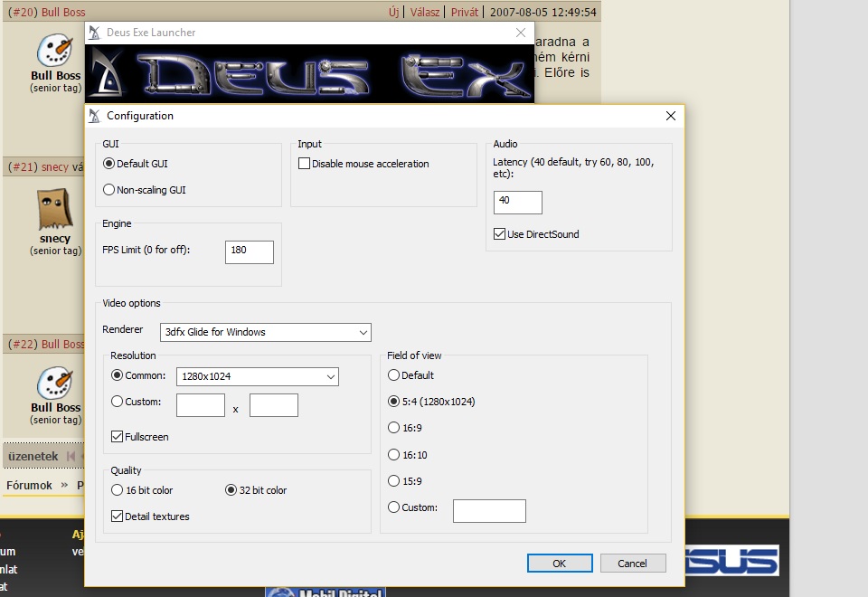Screen dimensions: 868x597
Task: Toggle the Fullscreen checkbox
Action: [117, 436]
